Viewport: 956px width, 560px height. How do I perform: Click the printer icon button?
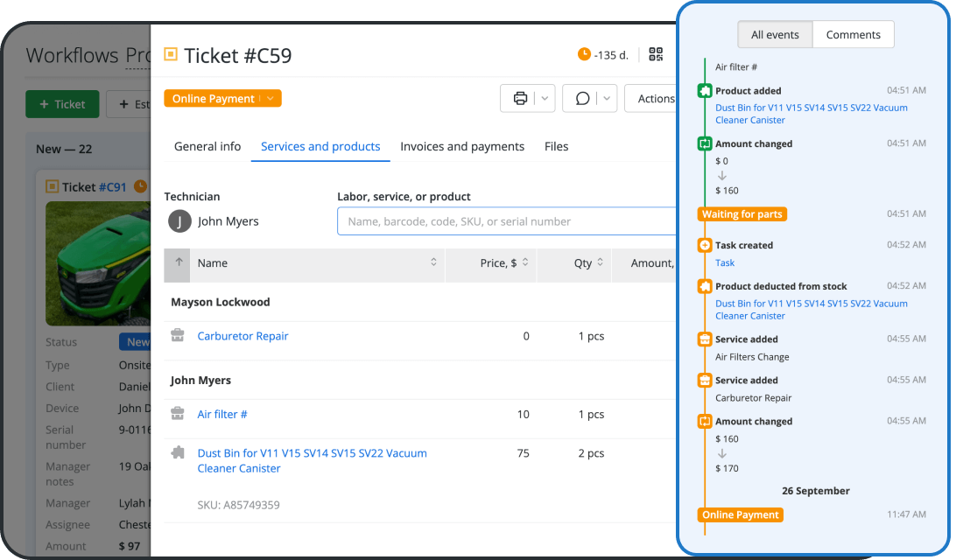(x=520, y=98)
